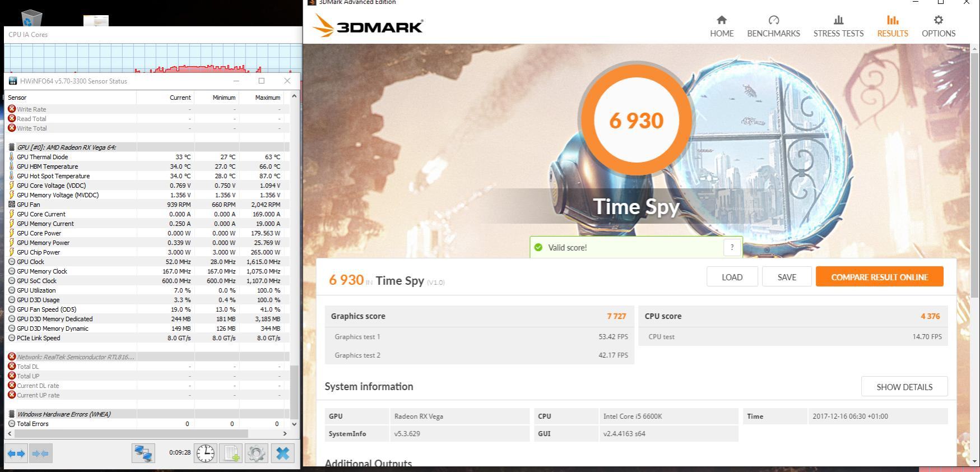This screenshot has width=980, height=472.
Task: Select the GPU Utilization row
Action: tap(147, 290)
